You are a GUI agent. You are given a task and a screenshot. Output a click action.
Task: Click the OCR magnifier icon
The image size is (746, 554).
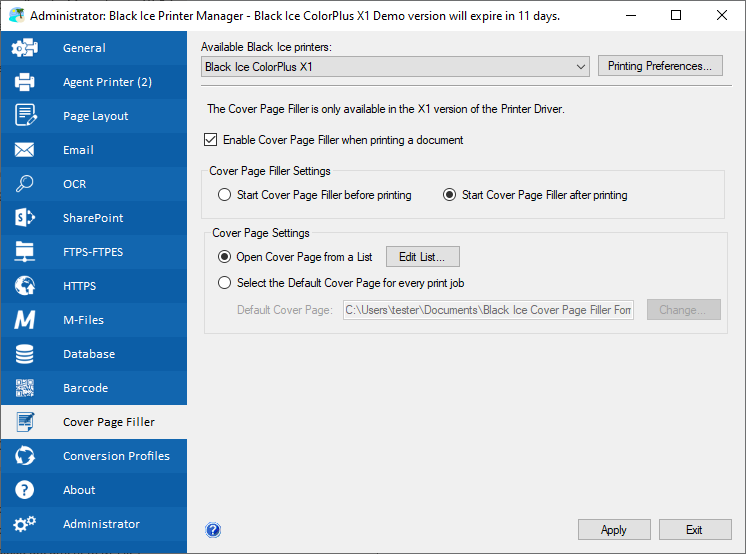pos(24,184)
